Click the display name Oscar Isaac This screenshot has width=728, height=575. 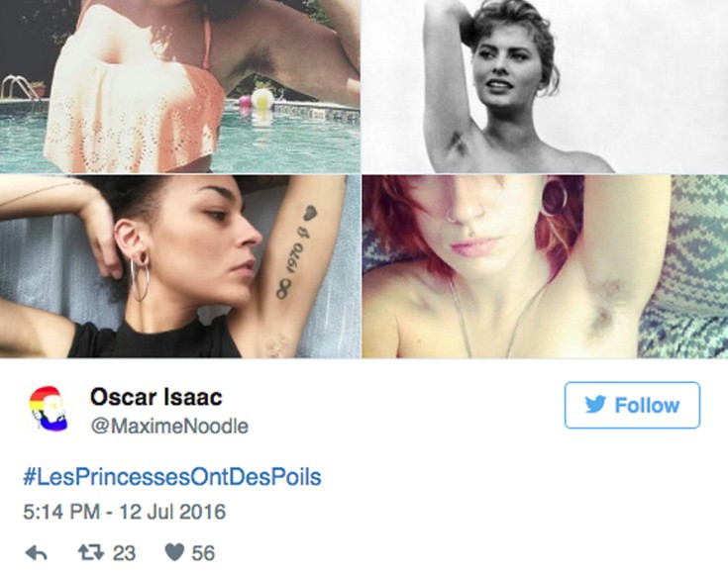156,397
